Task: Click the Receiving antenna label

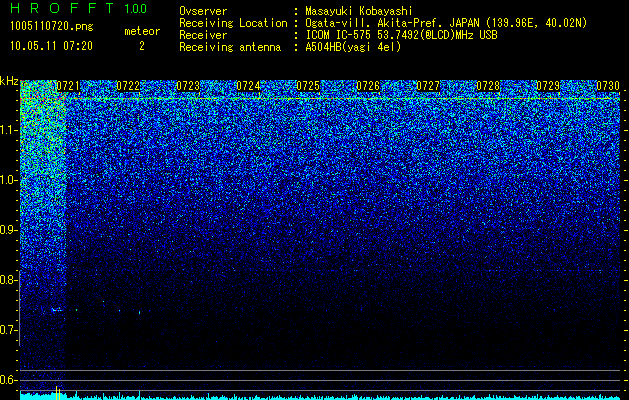Action: [x=230, y=47]
